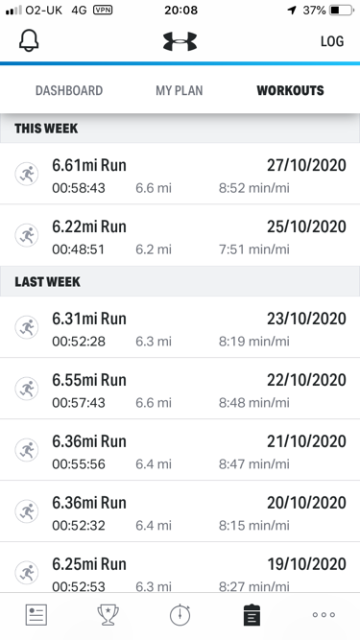Select the training clipboard icon
This screenshot has width=360, height=640.
pos(252,615)
